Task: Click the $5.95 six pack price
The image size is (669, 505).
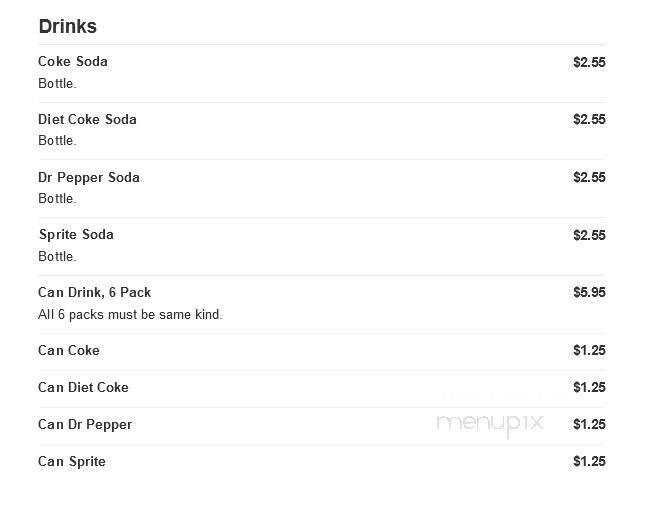Action: [589, 293]
